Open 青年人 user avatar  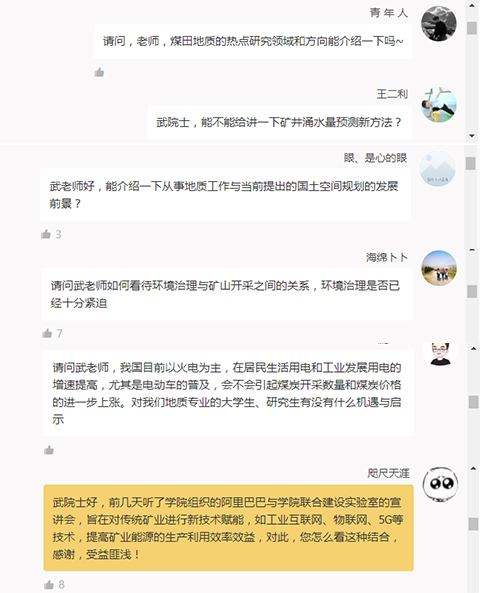439,23
